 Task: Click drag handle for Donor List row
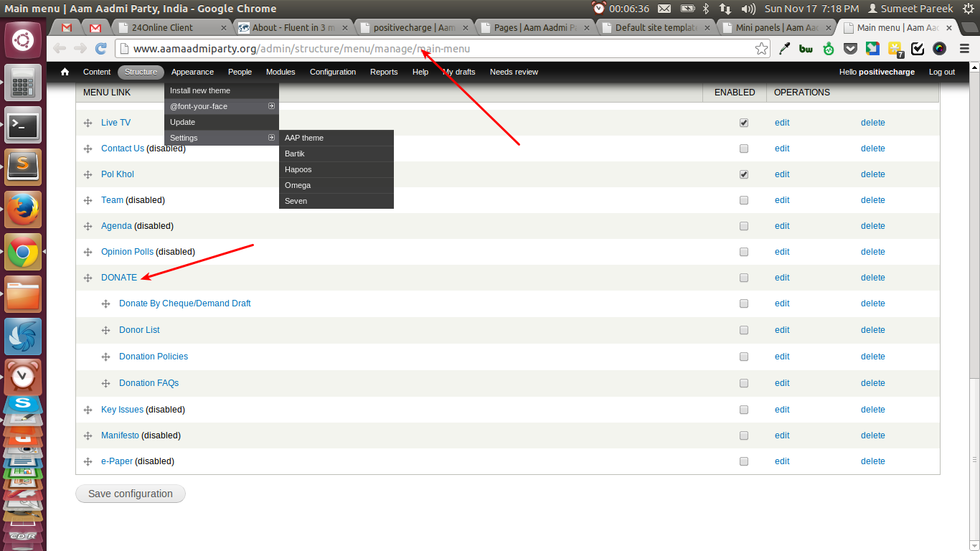coord(105,330)
